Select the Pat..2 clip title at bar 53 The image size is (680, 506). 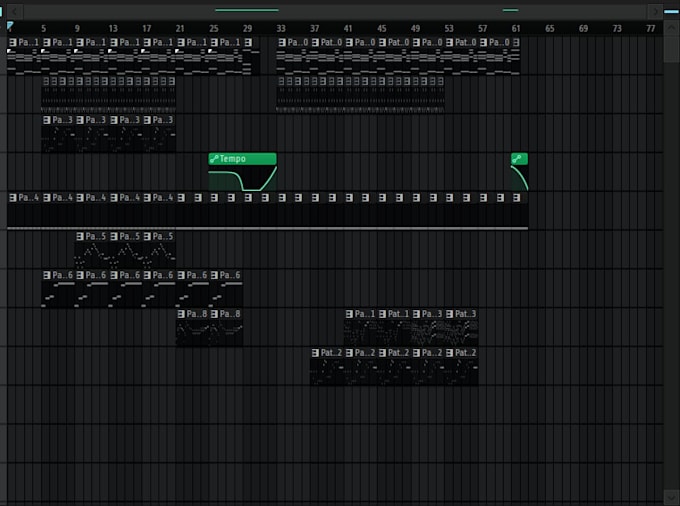[465, 353]
